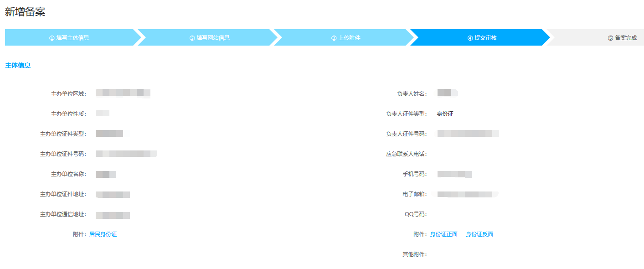The image size is (644, 269).
Task: Click the 负责人证件类型 value 身份证
Action: tap(445, 114)
